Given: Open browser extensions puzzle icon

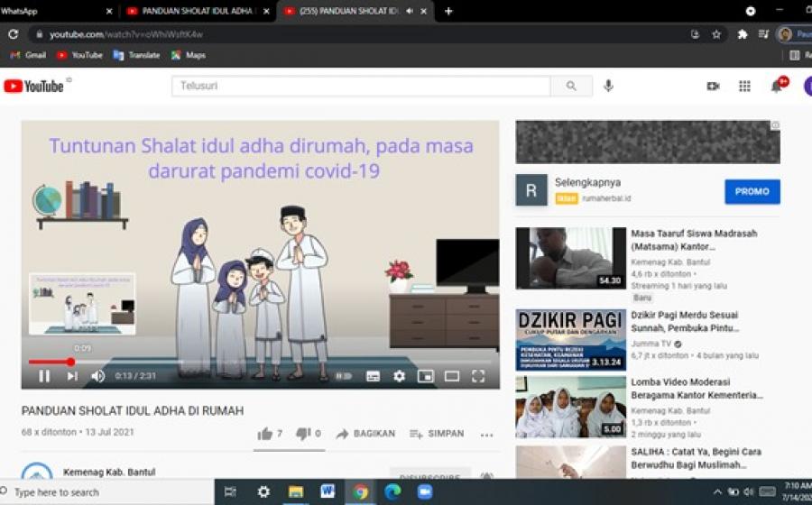Looking at the screenshot, I should tap(743, 34).
